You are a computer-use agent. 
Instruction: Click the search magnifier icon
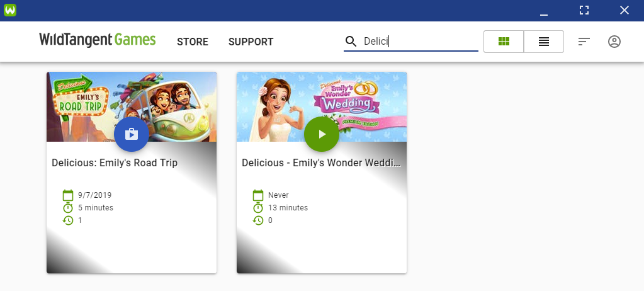pos(351,42)
